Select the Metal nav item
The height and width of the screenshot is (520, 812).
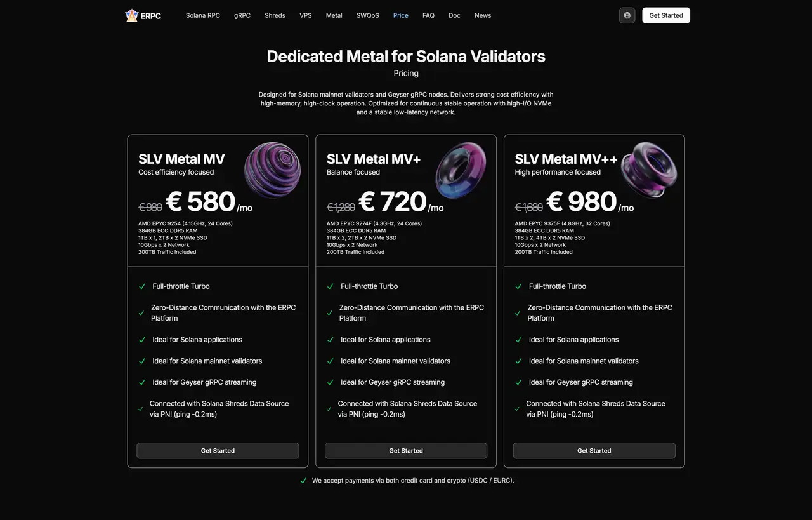tap(334, 15)
